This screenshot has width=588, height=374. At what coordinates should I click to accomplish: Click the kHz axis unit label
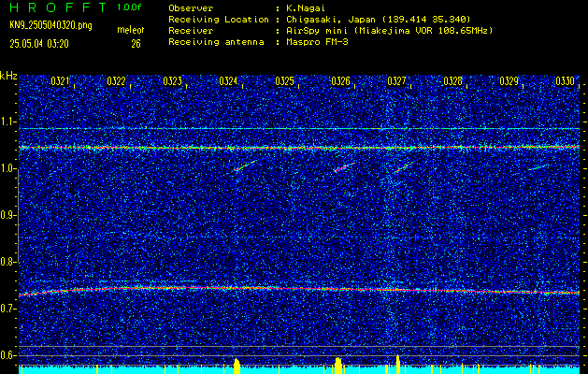(8, 76)
